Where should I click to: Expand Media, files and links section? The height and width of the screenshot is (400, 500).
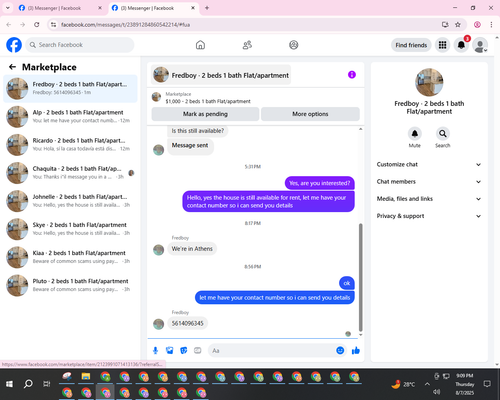click(x=429, y=199)
